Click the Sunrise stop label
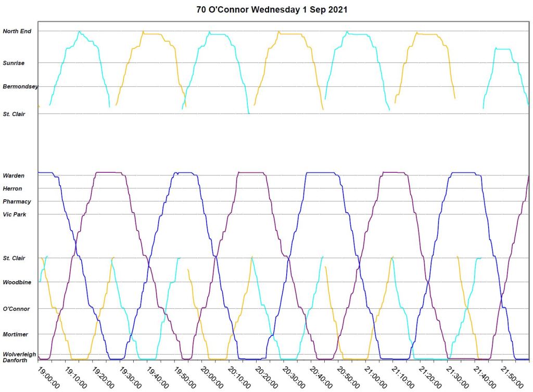Screen dimensions: 533x392 (x=14, y=63)
